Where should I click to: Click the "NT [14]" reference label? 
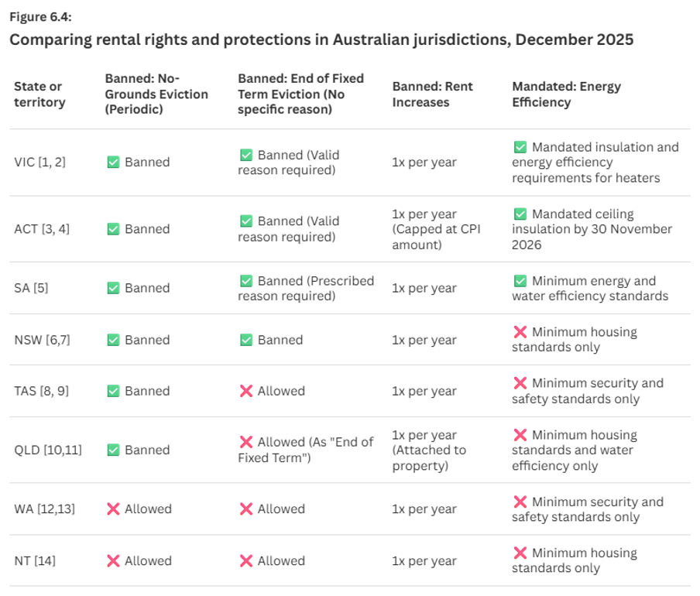[35, 561]
